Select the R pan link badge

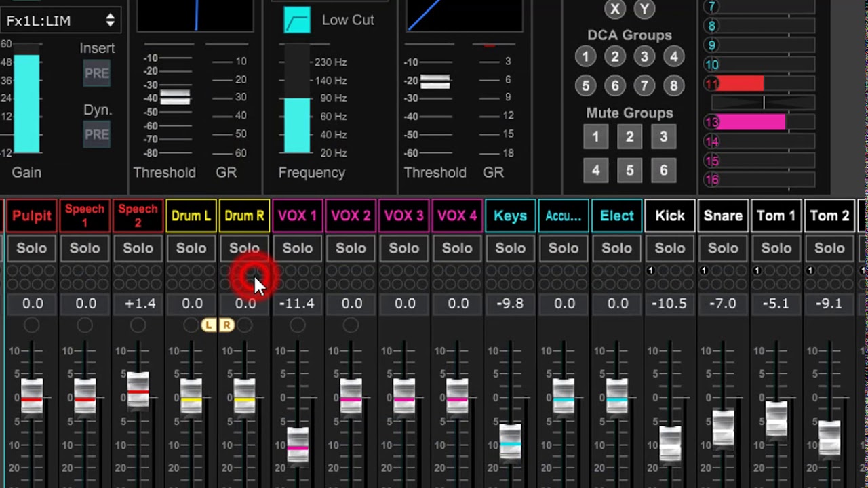coord(226,325)
